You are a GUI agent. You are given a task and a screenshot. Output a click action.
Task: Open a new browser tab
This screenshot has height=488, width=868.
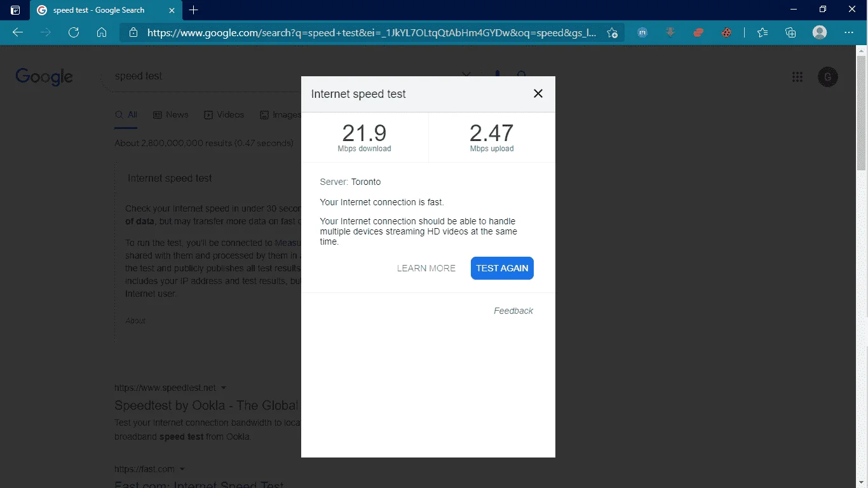pyautogui.click(x=194, y=10)
